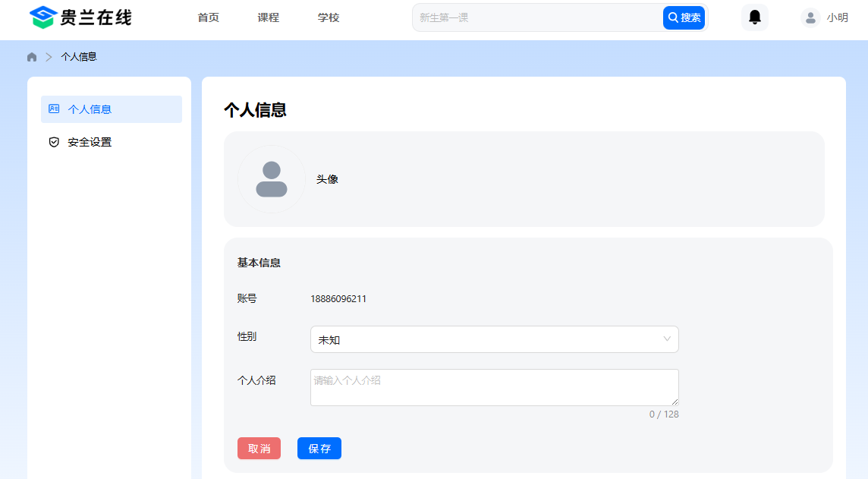The height and width of the screenshot is (479, 868).
Task: Switch to the 学校 navigation item
Action: point(329,17)
